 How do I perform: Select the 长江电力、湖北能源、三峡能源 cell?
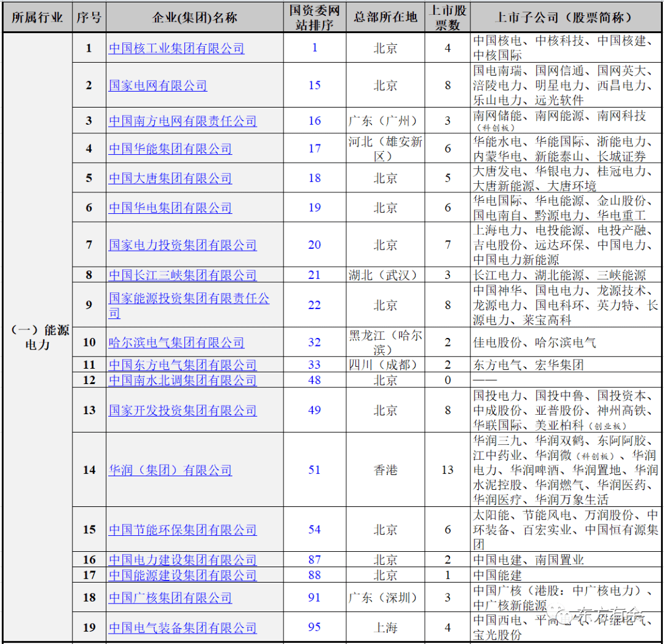pyautogui.click(x=566, y=275)
